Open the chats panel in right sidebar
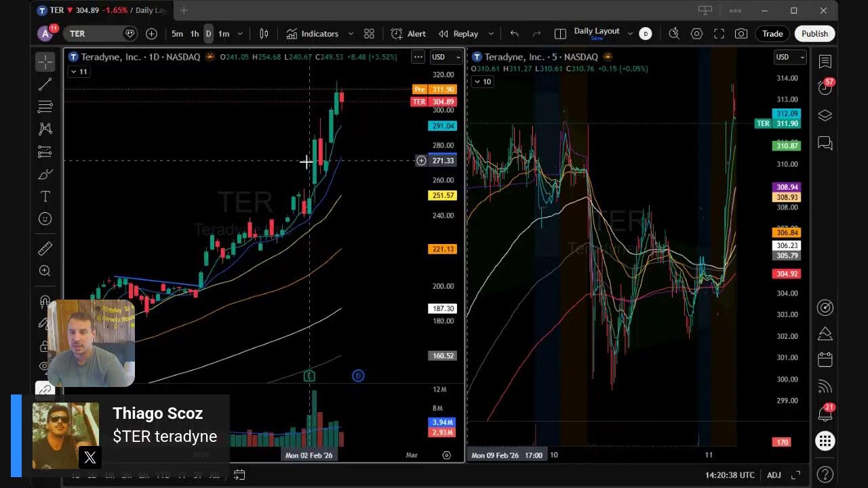The image size is (868, 488). pos(825,143)
